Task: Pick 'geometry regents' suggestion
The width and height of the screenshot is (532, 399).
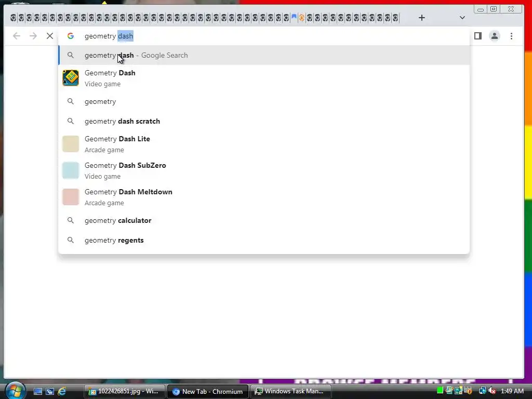Action: (x=264, y=240)
